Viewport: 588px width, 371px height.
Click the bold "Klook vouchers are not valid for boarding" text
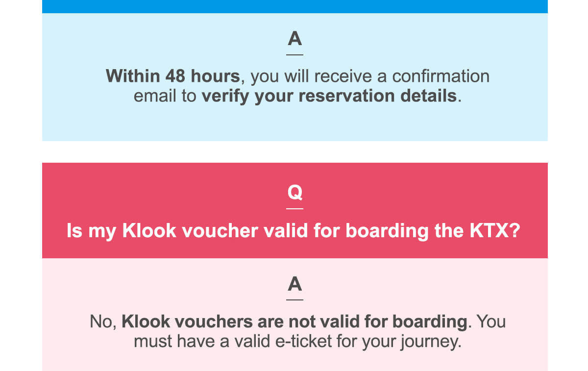(294, 322)
